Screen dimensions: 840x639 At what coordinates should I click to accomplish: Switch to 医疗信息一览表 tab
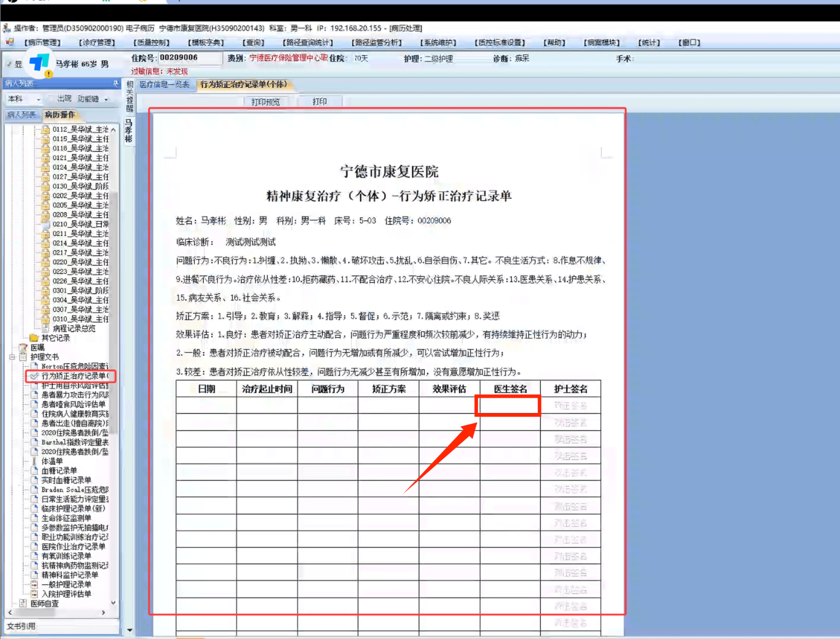165,85
